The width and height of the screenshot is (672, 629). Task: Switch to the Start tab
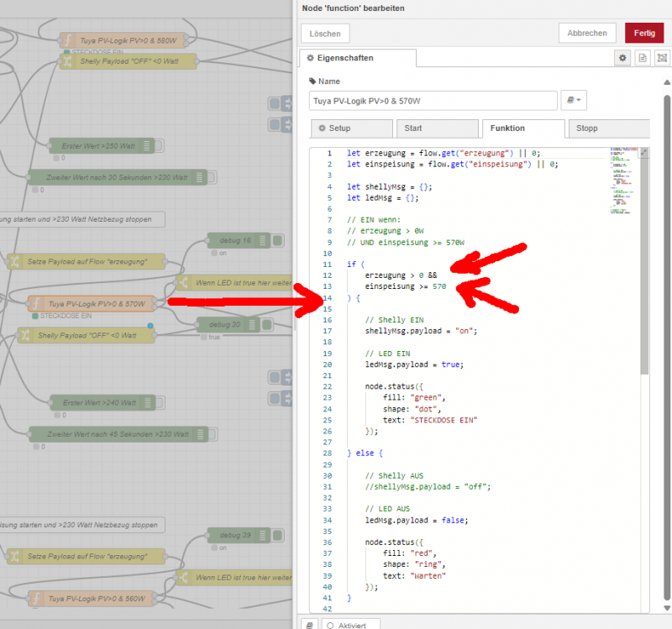pyautogui.click(x=437, y=128)
